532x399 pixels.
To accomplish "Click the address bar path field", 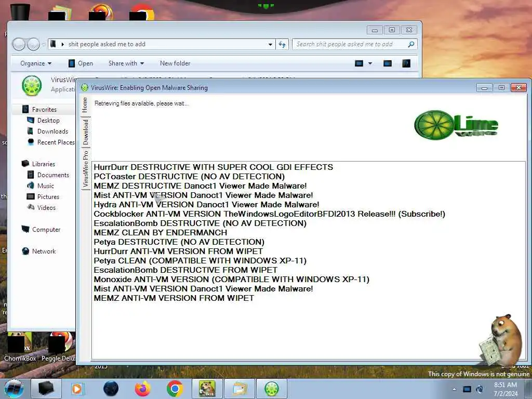I will tap(158, 44).
